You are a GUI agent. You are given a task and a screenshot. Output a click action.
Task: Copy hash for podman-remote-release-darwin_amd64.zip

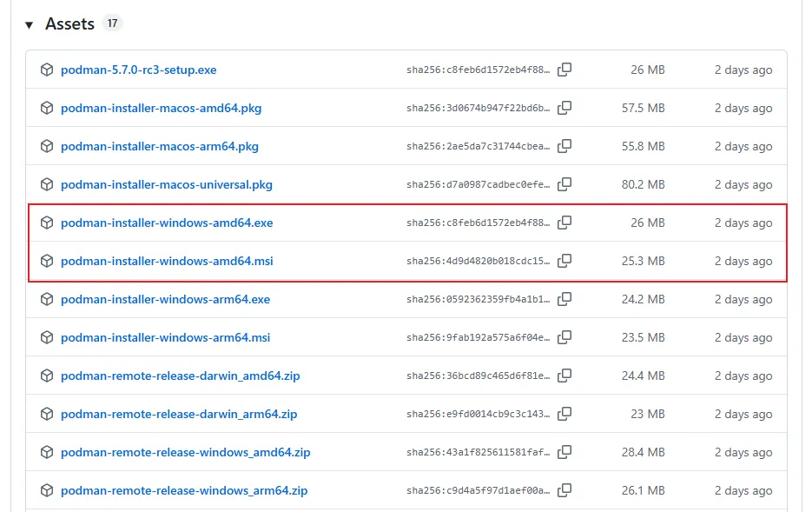pos(564,376)
